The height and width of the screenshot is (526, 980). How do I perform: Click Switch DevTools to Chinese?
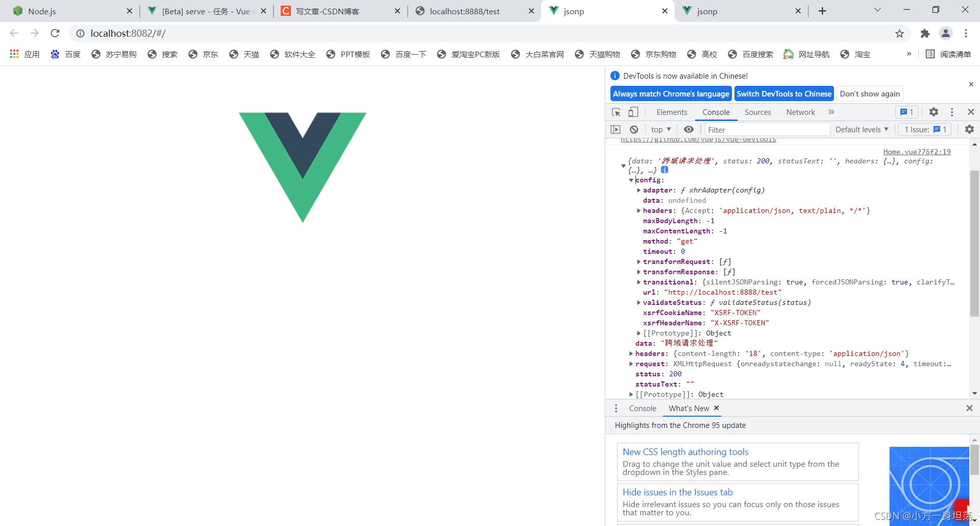[784, 94]
